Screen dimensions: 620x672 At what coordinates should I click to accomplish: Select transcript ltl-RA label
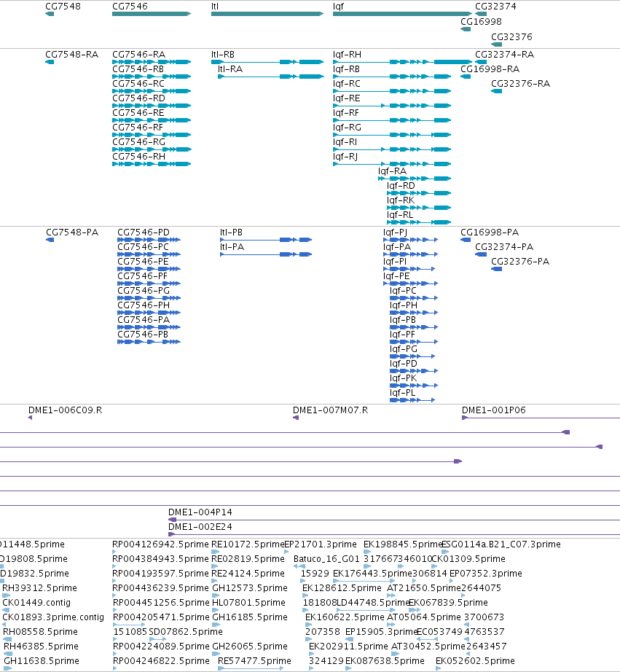[x=230, y=69]
